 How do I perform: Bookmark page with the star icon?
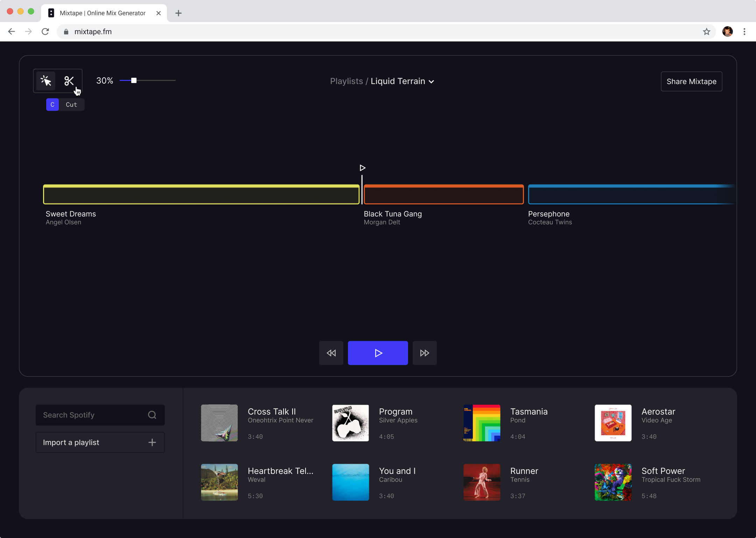(x=706, y=32)
